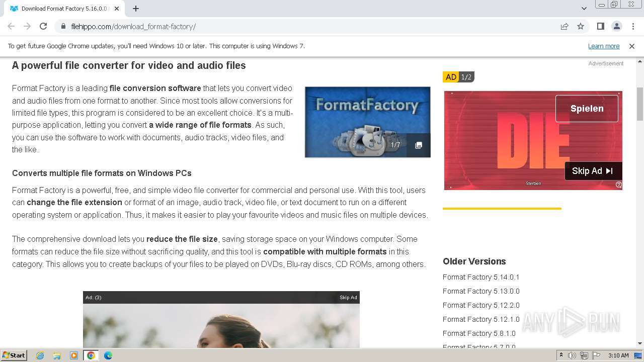Open Format Factory 5.12.2.0 version
This screenshot has height=362, width=644.
pyautogui.click(x=481, y=305)
